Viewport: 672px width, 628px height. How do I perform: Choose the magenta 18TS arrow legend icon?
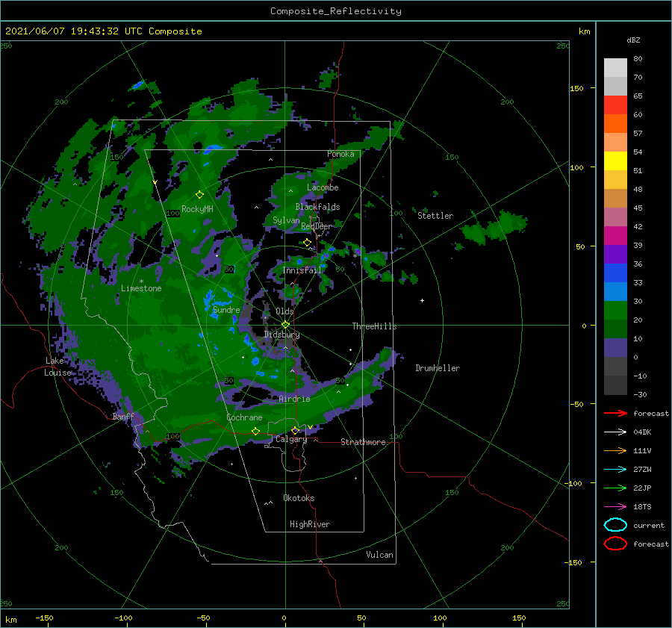(615, 507)
